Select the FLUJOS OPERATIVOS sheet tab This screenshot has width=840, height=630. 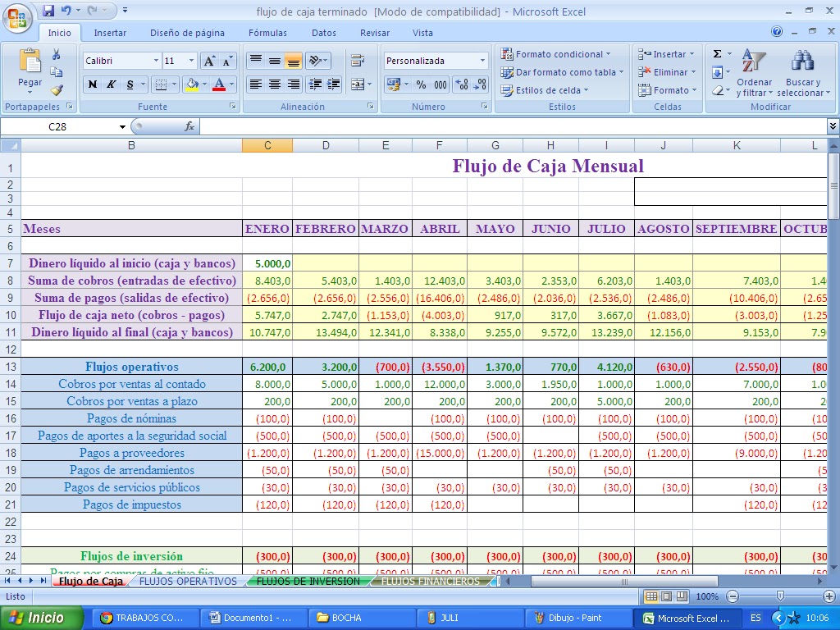tap(188, 582)
